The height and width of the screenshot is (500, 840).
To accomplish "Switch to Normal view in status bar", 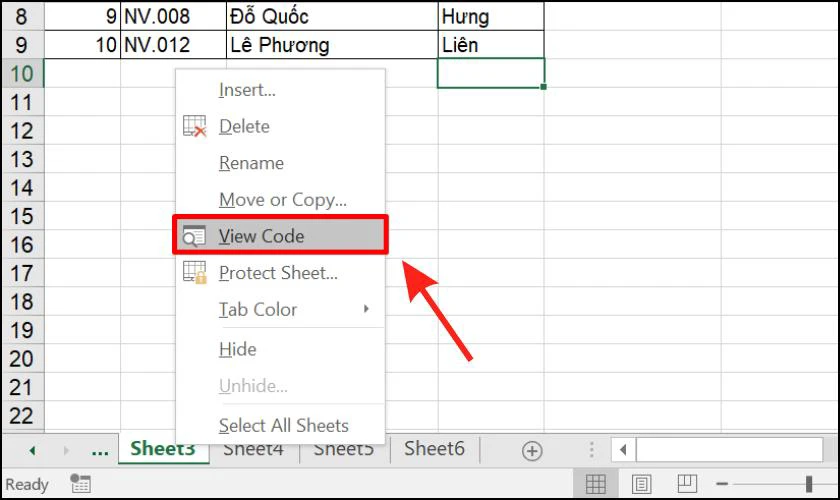I will coord(596,484).
